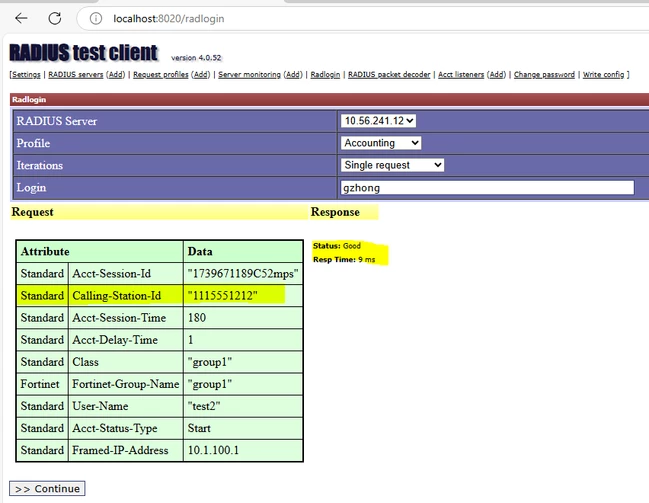Open the Request profiles link

161,75
